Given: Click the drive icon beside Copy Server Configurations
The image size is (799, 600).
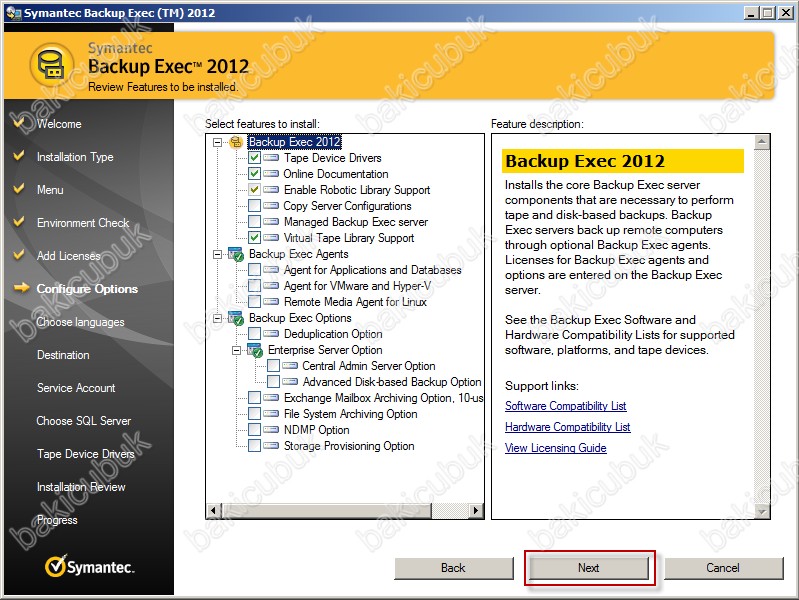Looking at the screenshot, I should tap(271, 206).
